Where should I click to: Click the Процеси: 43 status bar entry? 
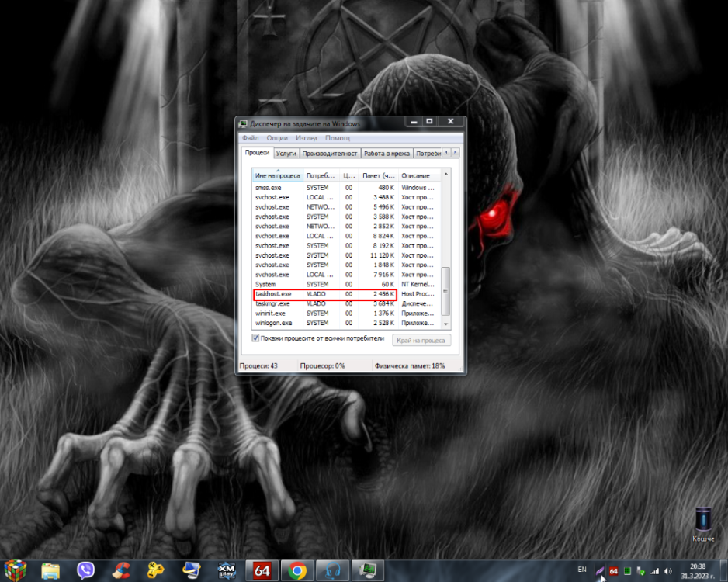point(258,365)
